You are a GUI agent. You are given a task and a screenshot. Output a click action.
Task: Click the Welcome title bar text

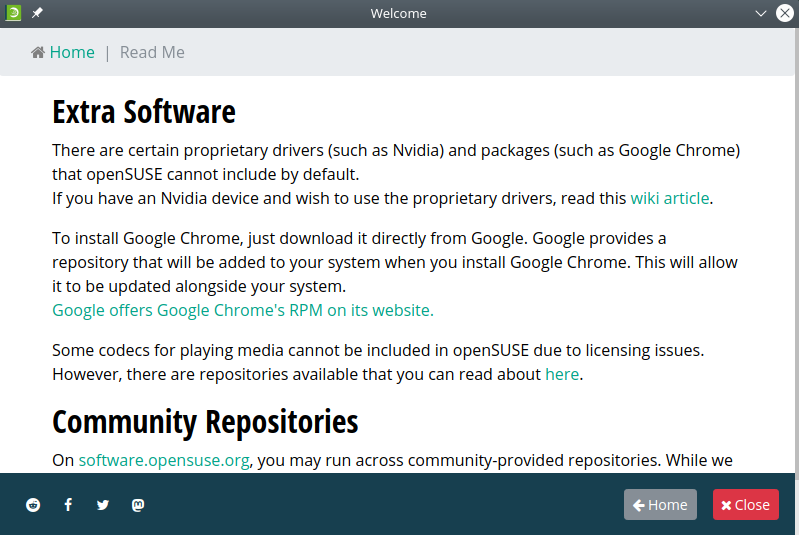(x=398, y=14)
